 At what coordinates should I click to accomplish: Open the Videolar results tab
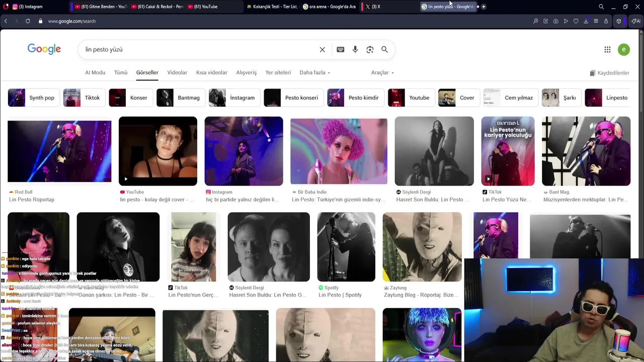tap(177, 72)
